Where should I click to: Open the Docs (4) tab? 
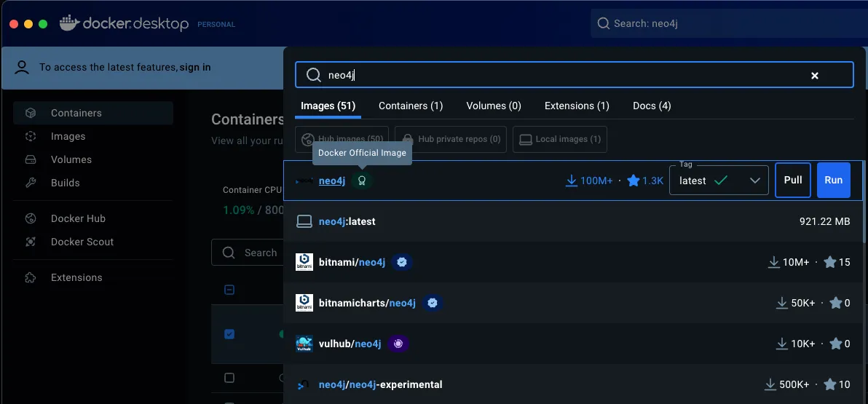click(652, 106)
